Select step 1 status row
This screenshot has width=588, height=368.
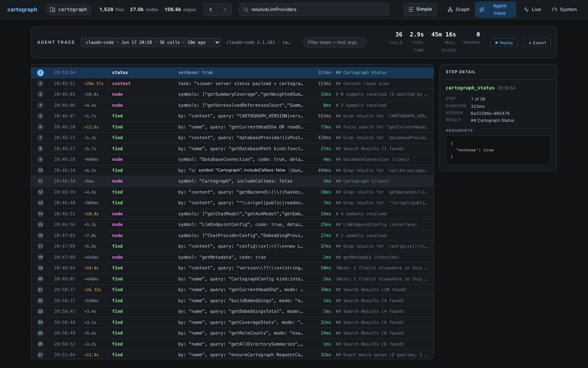[x=232, y=72]
